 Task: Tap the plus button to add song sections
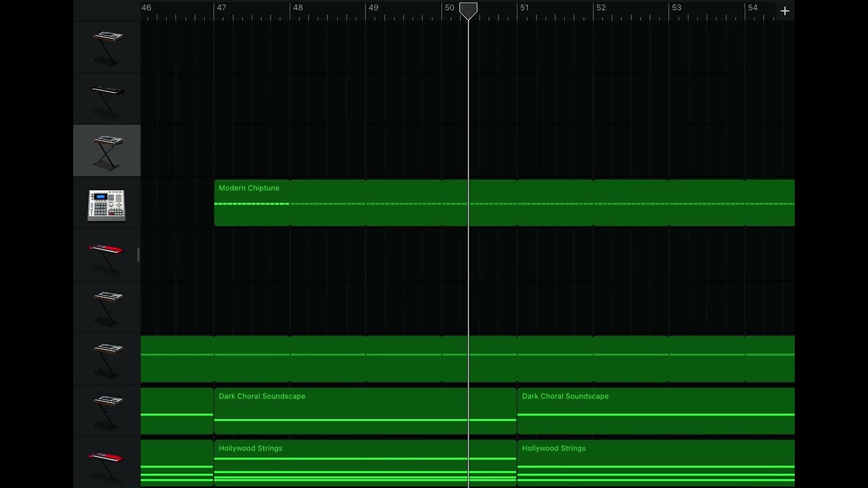point(785,11)
